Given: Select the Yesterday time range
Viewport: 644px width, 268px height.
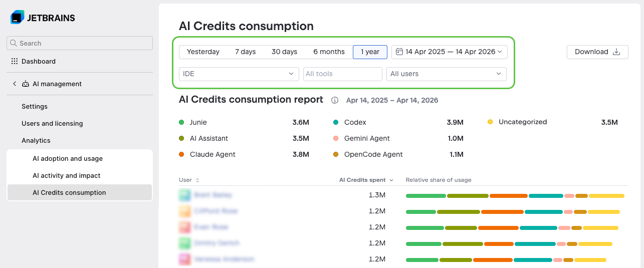Looking at the screenshot, I should pyautogui.click(x=203, y=52).
